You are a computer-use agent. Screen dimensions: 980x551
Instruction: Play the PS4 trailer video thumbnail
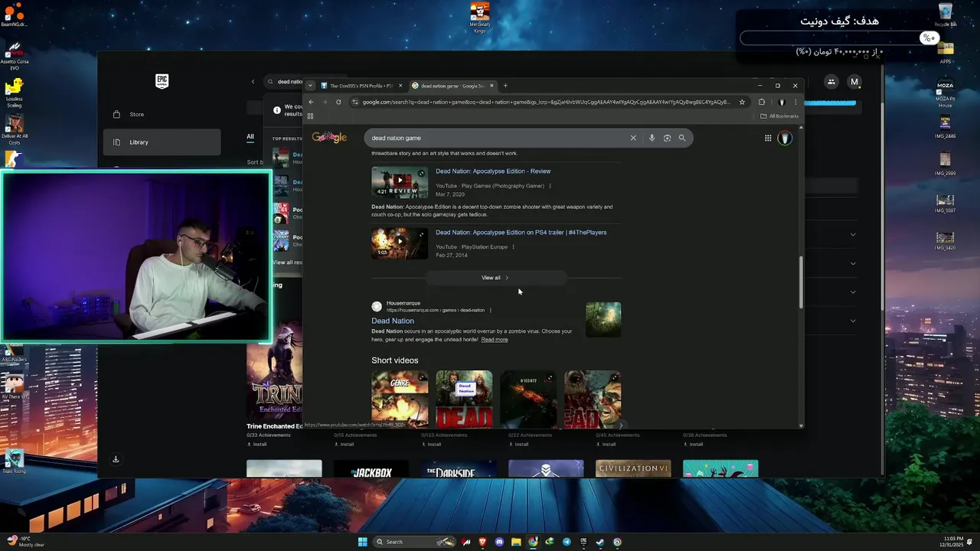[x=400, y=243]
